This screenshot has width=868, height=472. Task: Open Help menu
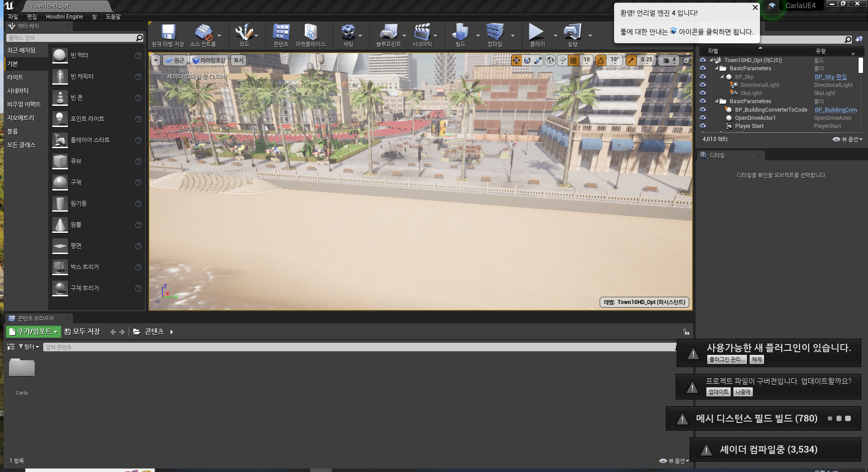coord(113,17)
